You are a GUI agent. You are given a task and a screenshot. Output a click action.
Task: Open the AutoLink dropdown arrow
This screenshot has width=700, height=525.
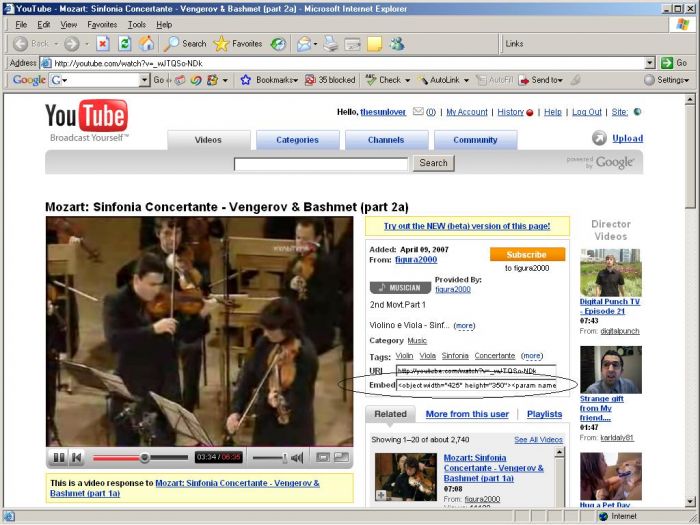pos(467,80)
